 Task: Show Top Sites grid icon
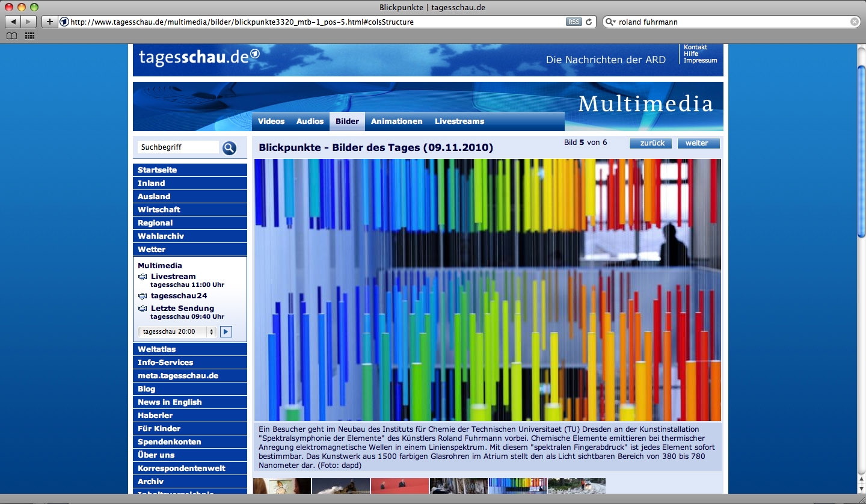tap(29, 36)
